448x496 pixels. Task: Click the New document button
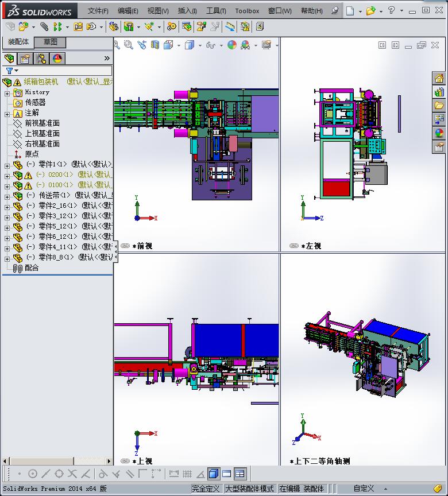click(x=350, y=11)
